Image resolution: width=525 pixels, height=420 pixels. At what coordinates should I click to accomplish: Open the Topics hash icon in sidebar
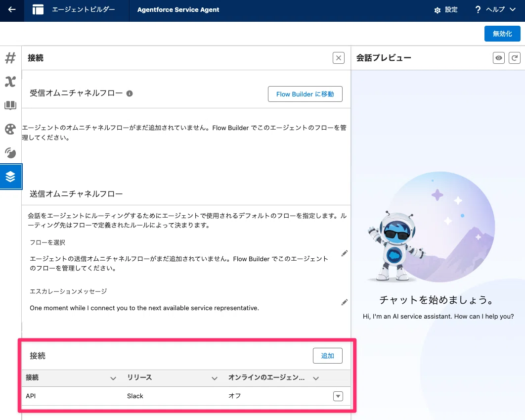[10, 58]
